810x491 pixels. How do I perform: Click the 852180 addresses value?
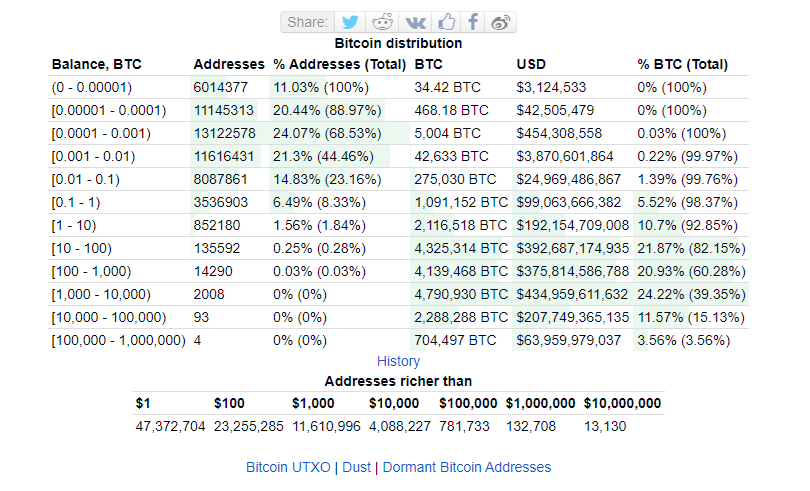(217, 225)
